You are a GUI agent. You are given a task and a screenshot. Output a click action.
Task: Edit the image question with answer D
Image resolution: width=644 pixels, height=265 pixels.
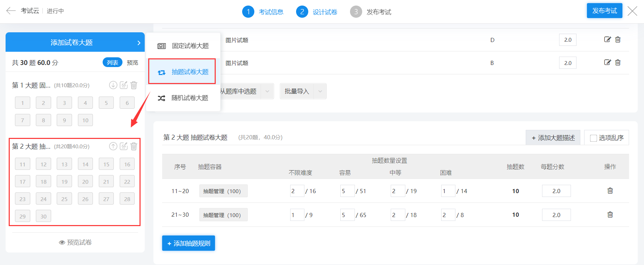coord(607,40)
